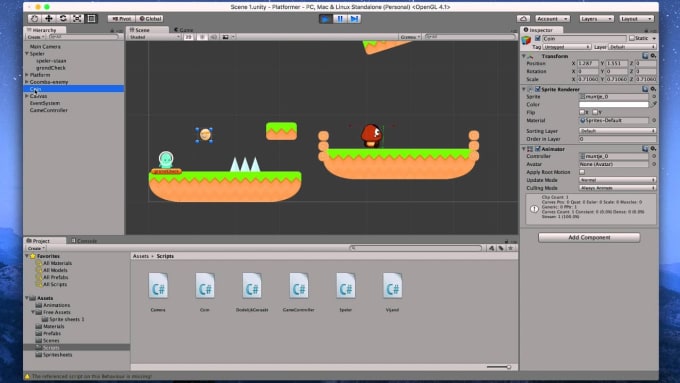Screen dimensions: 680x383
Task: Toggle Flip Y checkbox
Action: pyautogui.click(x=595, y=112)
